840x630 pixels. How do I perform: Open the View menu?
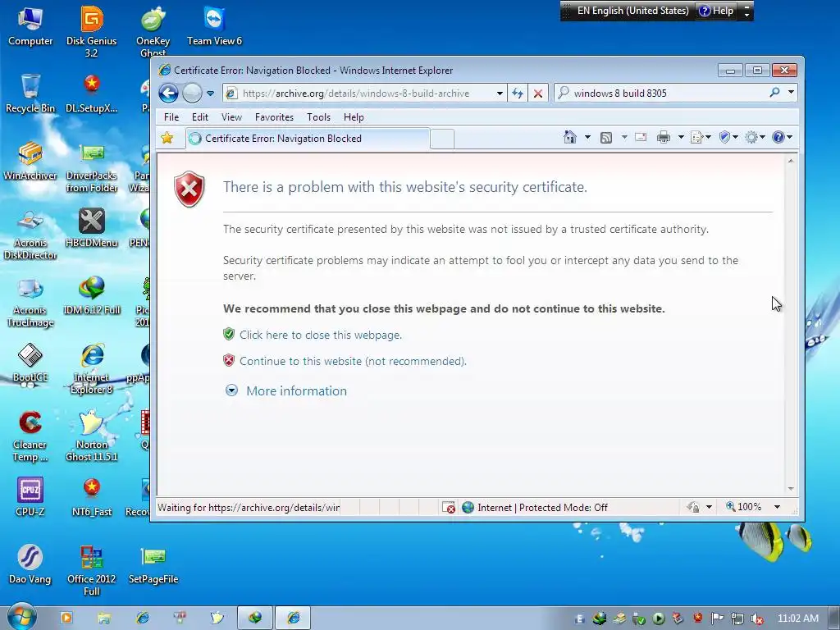(231, 116)
